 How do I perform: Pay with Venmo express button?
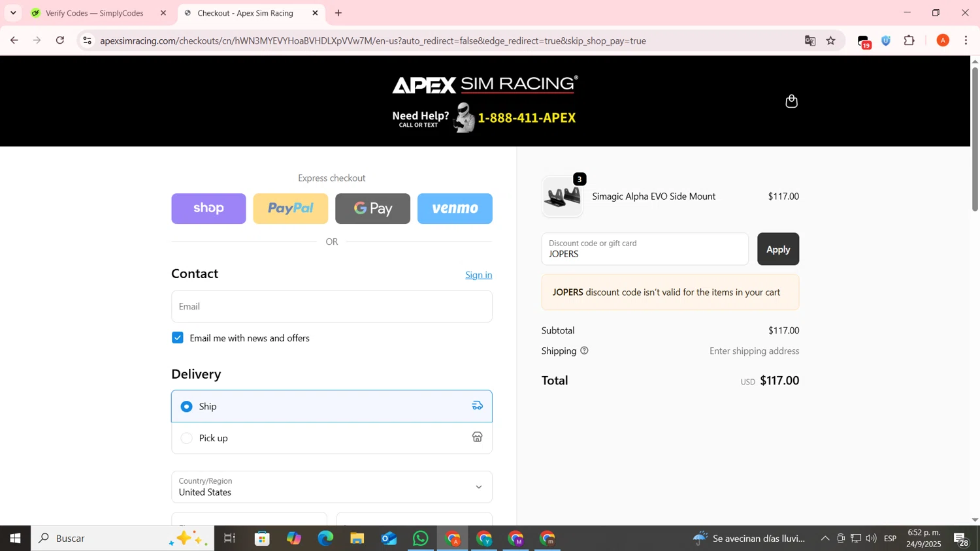(455, 208)
